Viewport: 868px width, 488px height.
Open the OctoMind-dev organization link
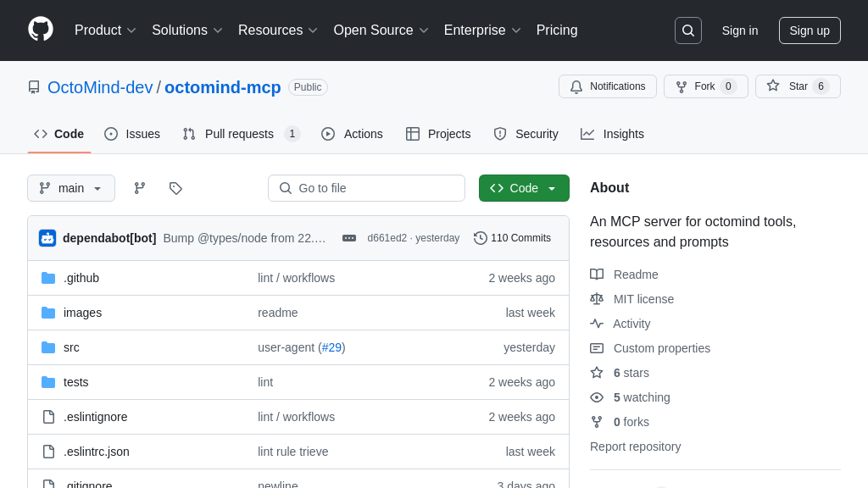[100, 87]
